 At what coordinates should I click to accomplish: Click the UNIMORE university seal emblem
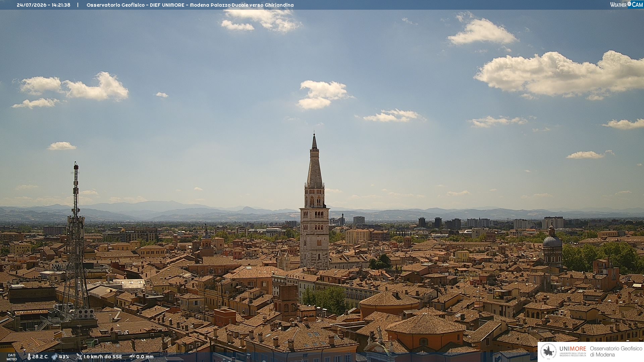coord(549,352)
